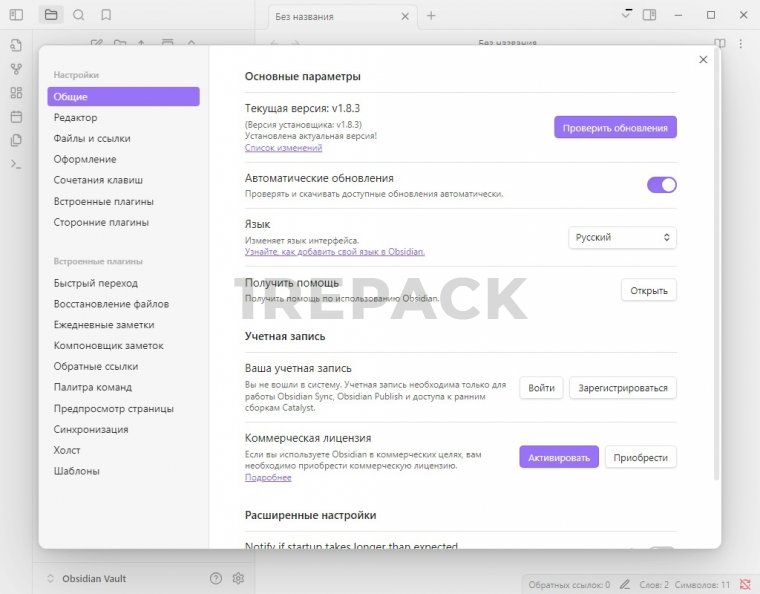Go to Сочетания клавиш settings section
This screenshot has width=760, height=594.
click(x=98, y=180)
